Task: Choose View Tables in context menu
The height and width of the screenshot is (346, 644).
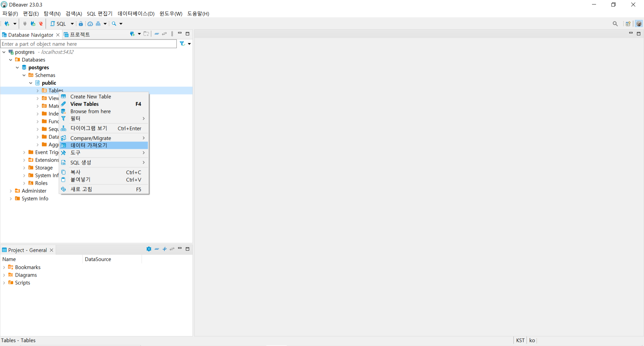Action: (x=104, y=104)
